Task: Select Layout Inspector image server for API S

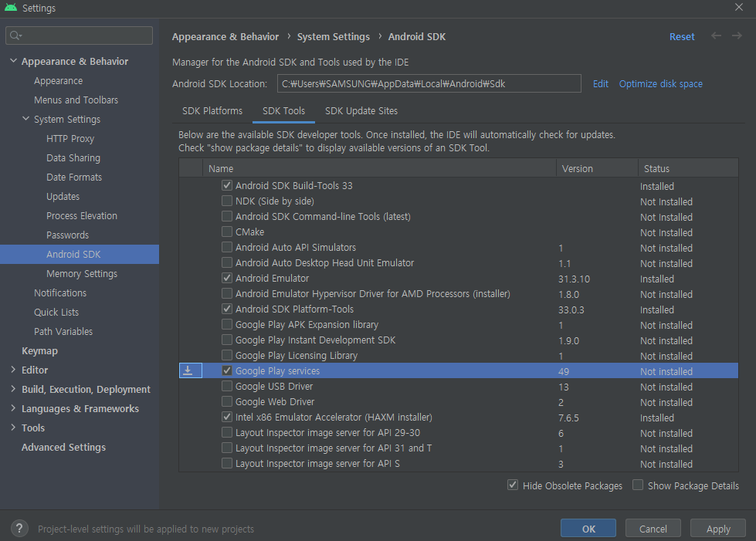Action: [317, 463]
